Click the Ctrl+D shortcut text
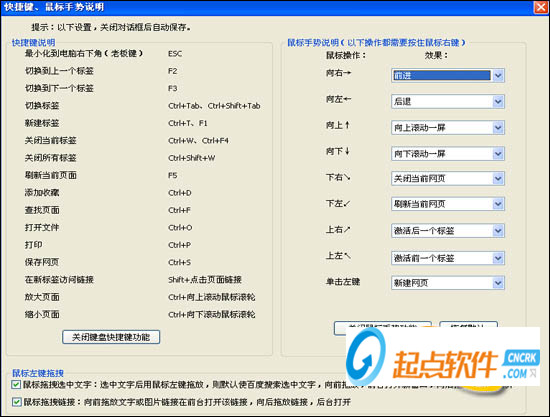 tap(180, 193)
